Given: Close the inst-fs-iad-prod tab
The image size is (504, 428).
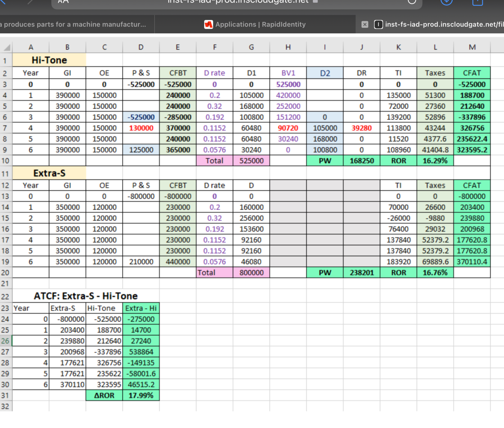Looking at the screenshot, I should 365,25.
